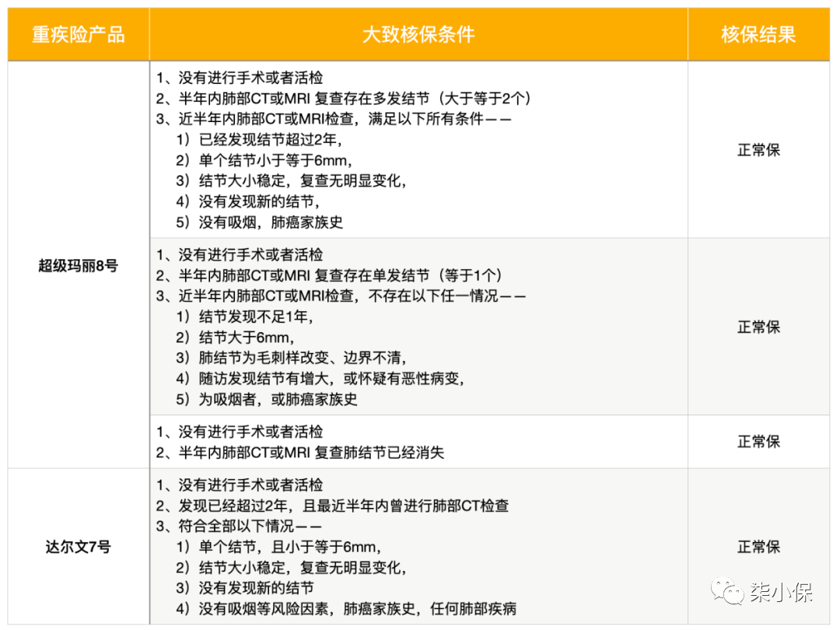Click the line '2、发现已经超过2年，且最近半年内曾进行肺部CT检查'
Screen dimensions: 840x630
click(333, 506)
